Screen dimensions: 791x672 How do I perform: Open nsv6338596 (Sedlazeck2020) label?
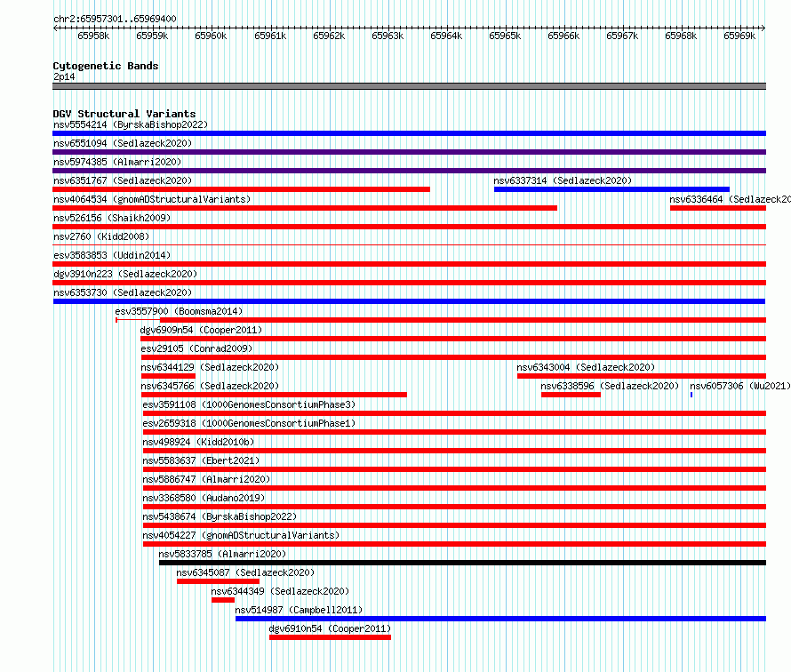click(610, 386)
